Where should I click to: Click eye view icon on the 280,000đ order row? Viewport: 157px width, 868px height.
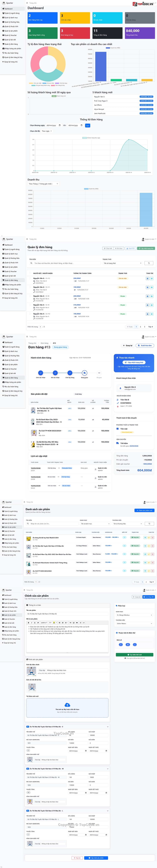tap(152, 296)
